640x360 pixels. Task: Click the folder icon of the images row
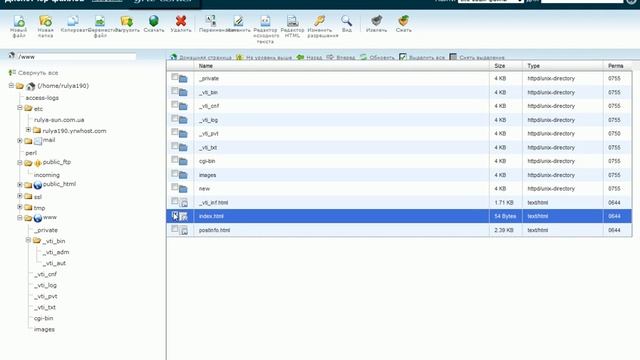click(x=183, y=176)
